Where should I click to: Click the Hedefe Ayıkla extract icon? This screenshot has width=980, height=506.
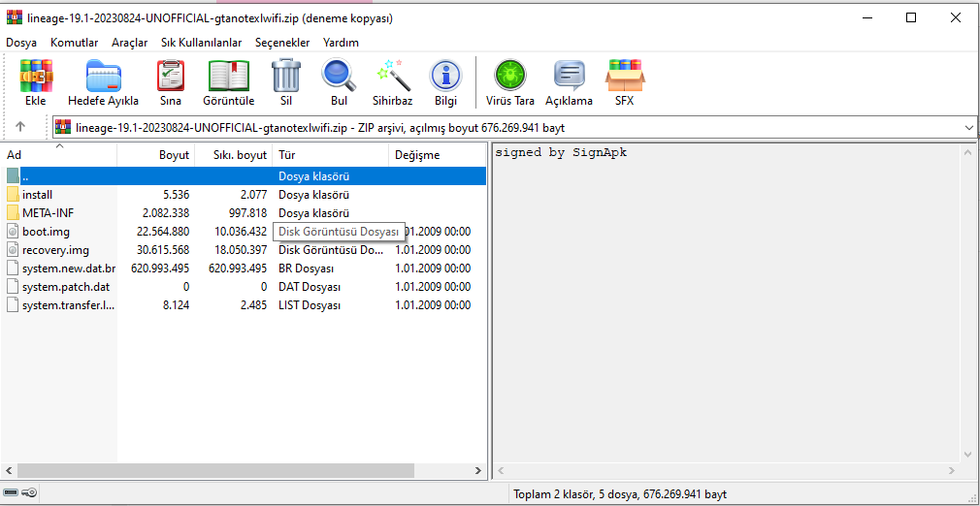click(x=103, y=77)
